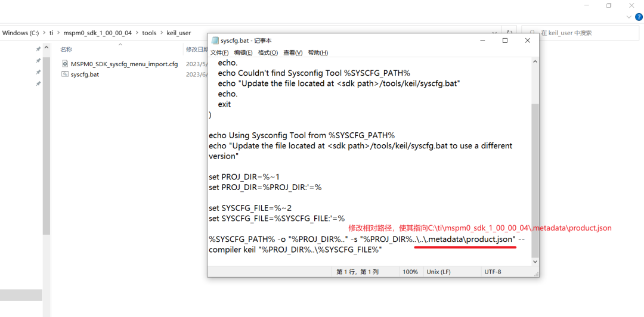Viewport: 644px width, 317px height.
Task: Click the .metadata\product.json path text
Action: tap(469, 239)
